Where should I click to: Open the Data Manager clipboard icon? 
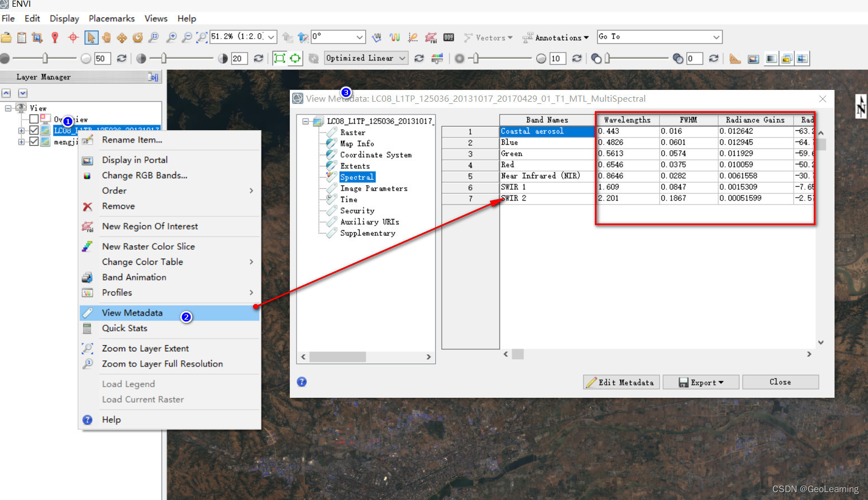[x=22, y=37]
